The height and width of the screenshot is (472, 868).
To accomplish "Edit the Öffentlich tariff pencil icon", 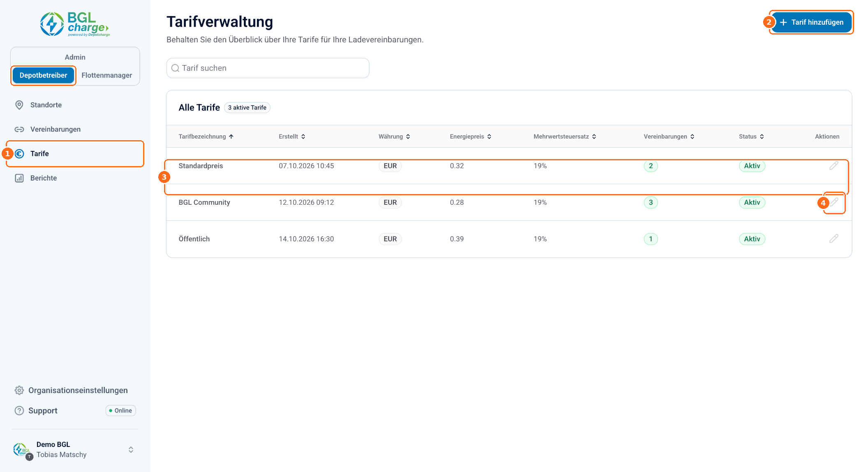I will [x=834, y=239].
